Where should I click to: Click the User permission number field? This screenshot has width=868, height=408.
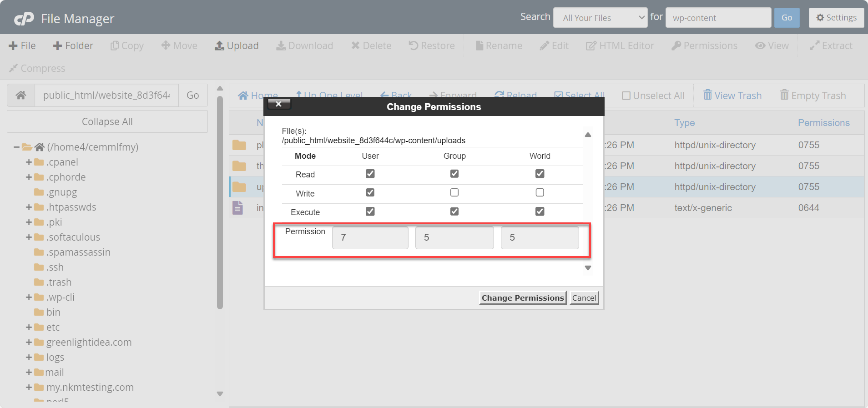tap(370, 237)
